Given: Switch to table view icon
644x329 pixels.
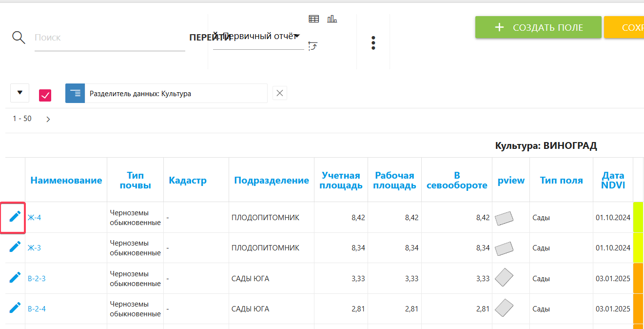Looking at the screenshot, I should coord(314,19).
